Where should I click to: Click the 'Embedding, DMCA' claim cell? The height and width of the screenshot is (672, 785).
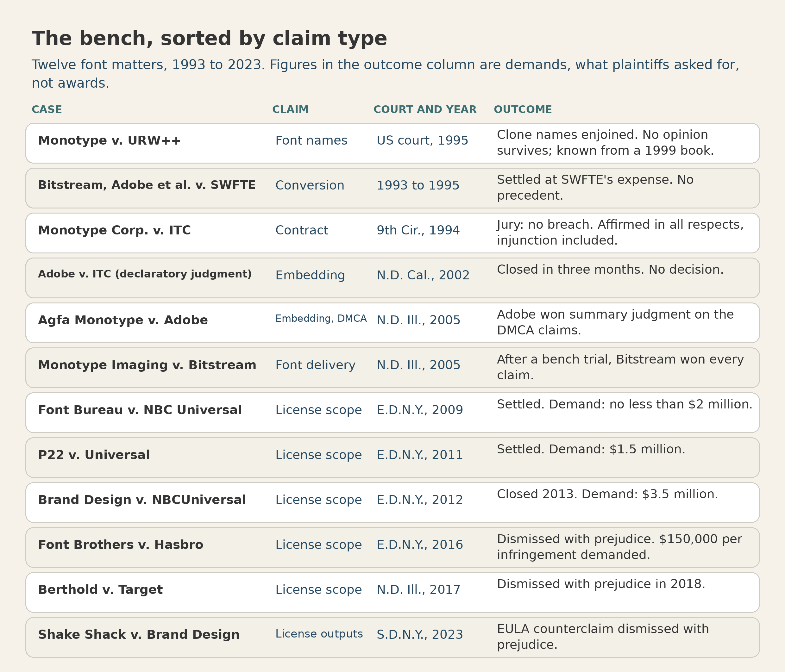pos(321,319)
